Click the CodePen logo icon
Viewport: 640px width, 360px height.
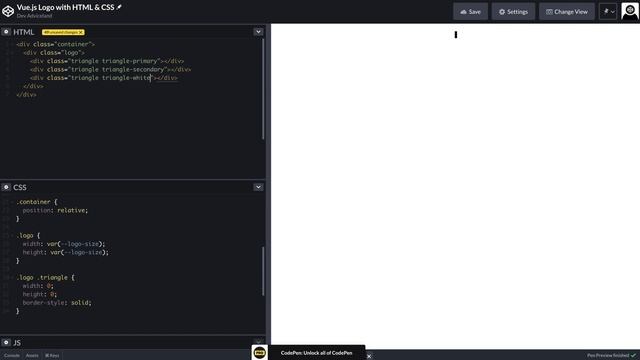coord(8,11)
